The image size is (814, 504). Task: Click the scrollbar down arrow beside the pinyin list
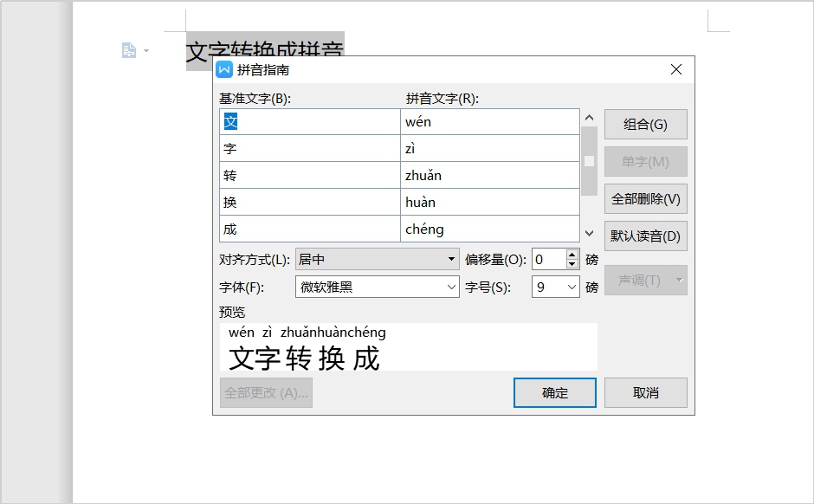[x=590, y=232]
